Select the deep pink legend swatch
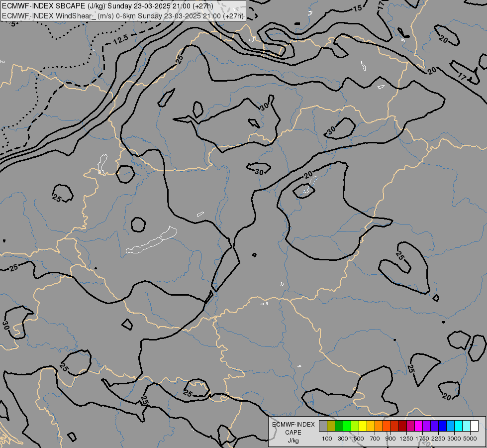Image resolution: width=487 pixels, height=448 pixels. tap(410, 426)
